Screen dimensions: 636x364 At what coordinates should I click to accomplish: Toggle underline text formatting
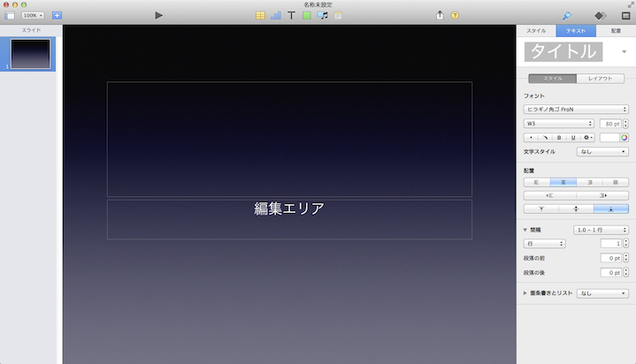click(x=573, y=138)
